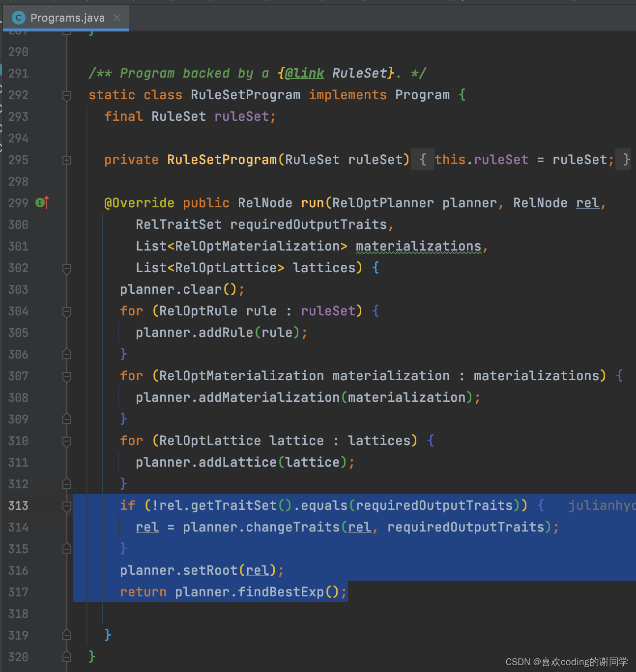Image resolution: width=636 pixels, height=672 pixels.
Task: Click the 'materializations' parameter with warning underline
Action: 419,246
